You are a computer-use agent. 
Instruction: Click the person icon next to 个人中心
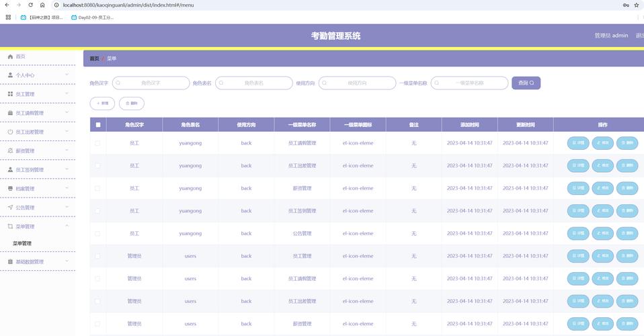click(x=10, y=75)
